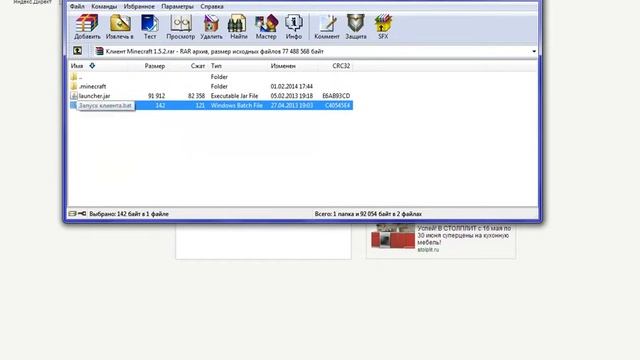Click the launcher.jar file icon

pos(74,96)
